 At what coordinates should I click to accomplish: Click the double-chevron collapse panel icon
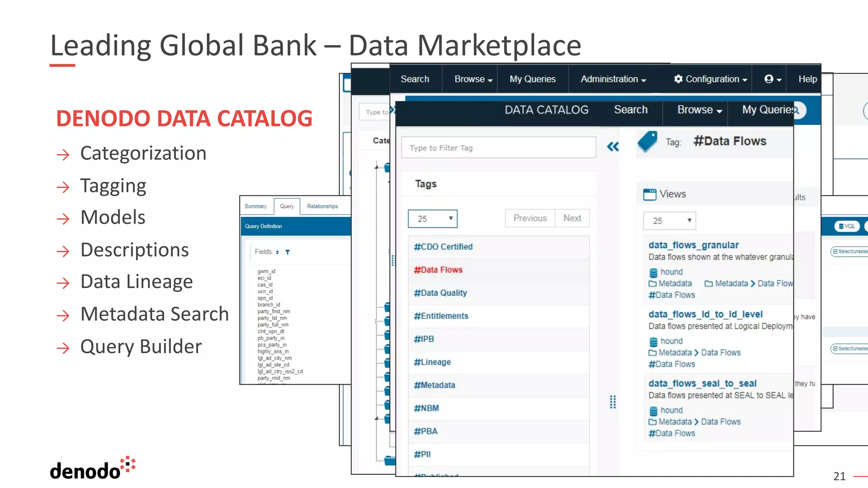(x=613, y=147)
